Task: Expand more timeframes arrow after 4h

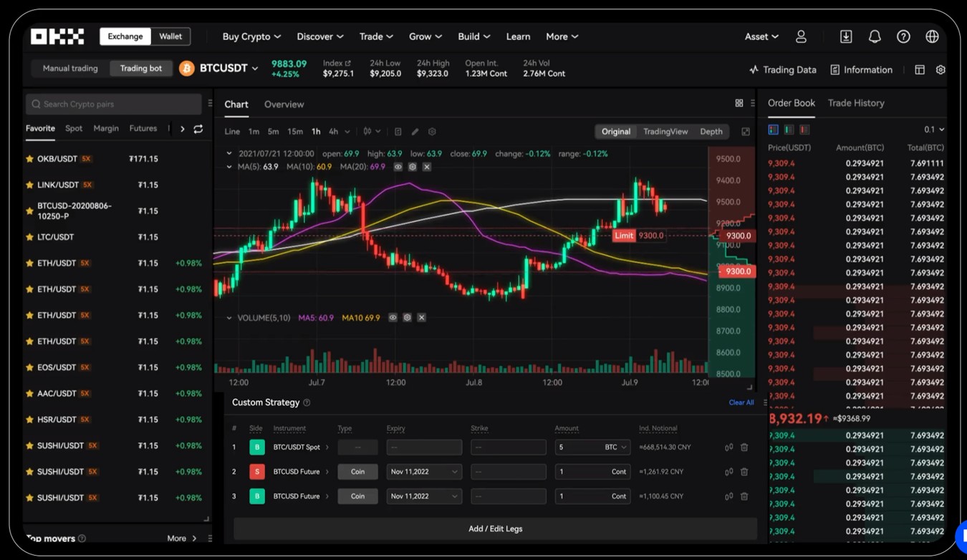Action: (x=347, y=132)
